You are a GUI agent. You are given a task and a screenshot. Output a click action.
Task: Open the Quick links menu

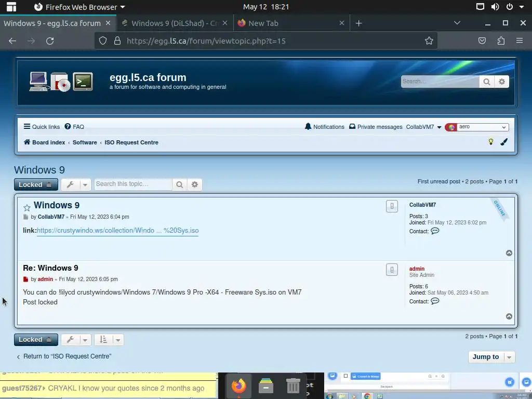42,127
